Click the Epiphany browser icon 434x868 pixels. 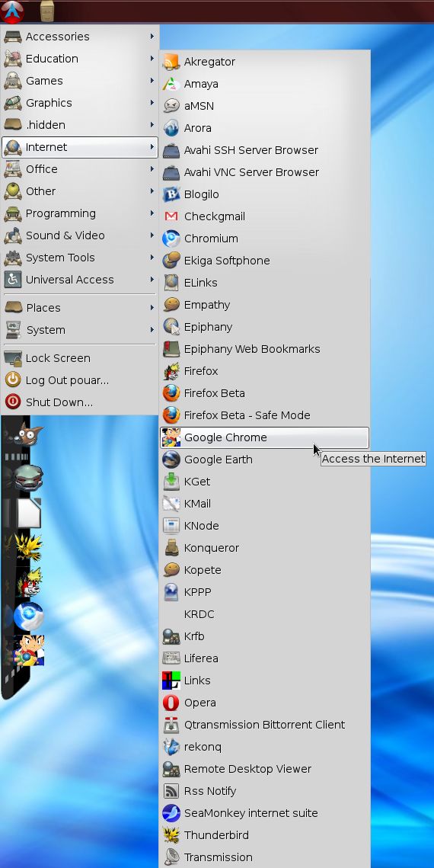(x=171, y=327)
